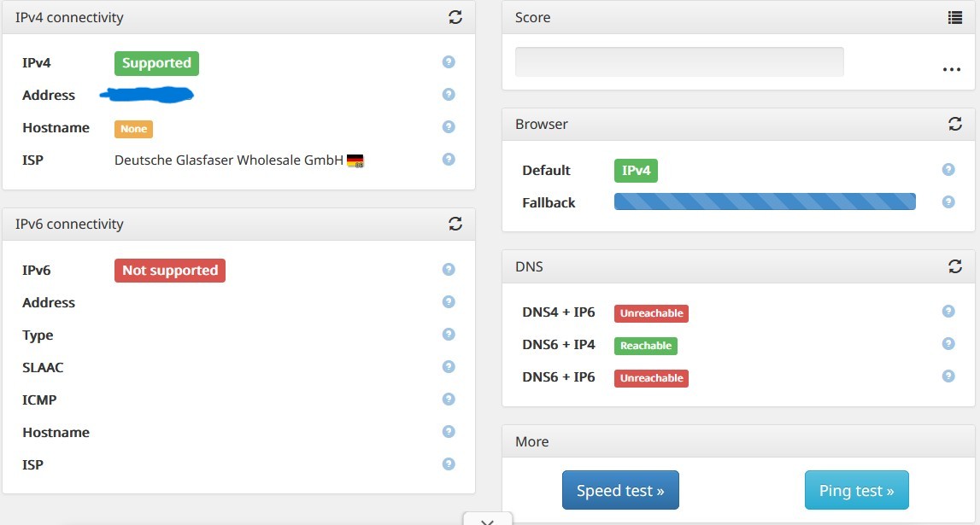Click the Deutsche Glasfaser Wholesale GmbH text

pos(229,160)
